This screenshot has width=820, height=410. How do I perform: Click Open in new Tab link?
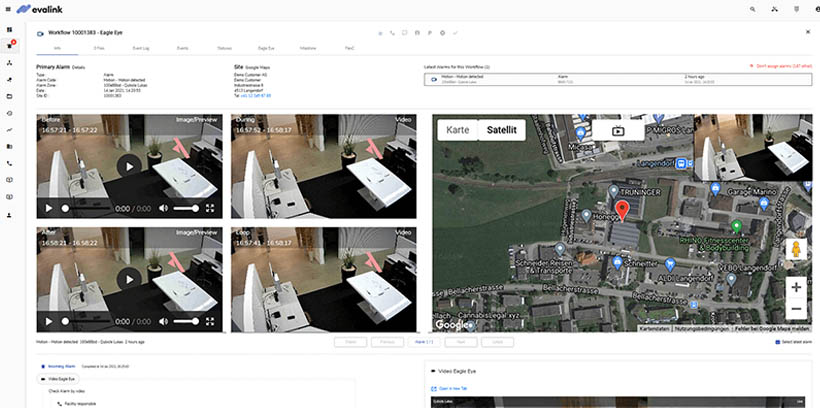point(450,389)
